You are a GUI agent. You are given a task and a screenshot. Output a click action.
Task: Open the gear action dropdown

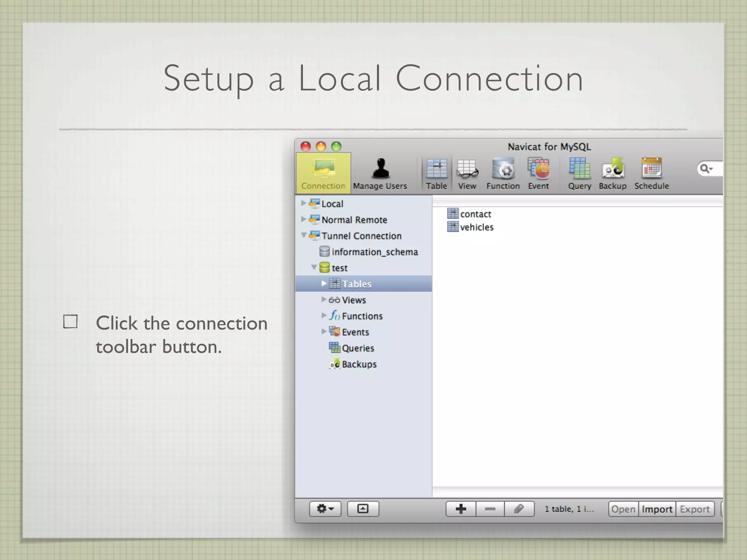pyautogui.click(x=325, y=509)
